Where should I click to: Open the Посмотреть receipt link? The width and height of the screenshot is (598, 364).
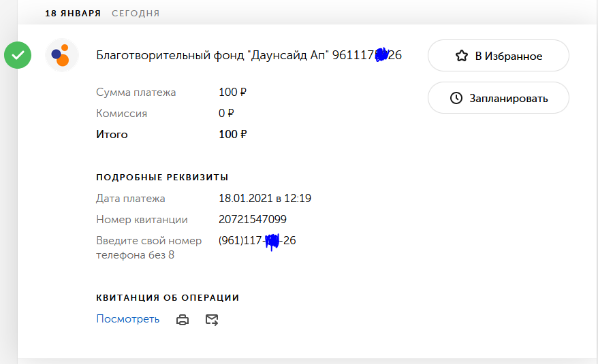point(128,319)
